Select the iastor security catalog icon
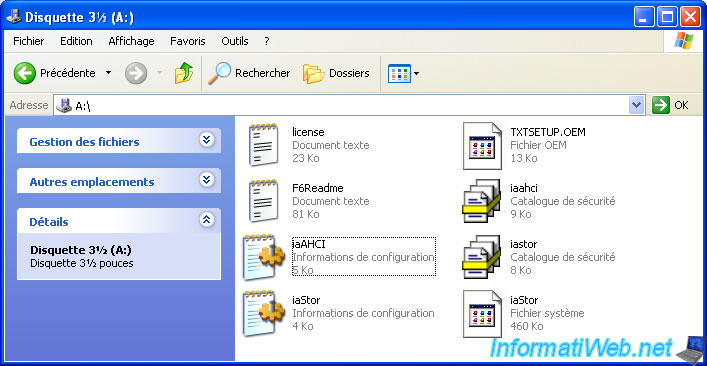Screen dimensions: 707x366 pos(482,257)
